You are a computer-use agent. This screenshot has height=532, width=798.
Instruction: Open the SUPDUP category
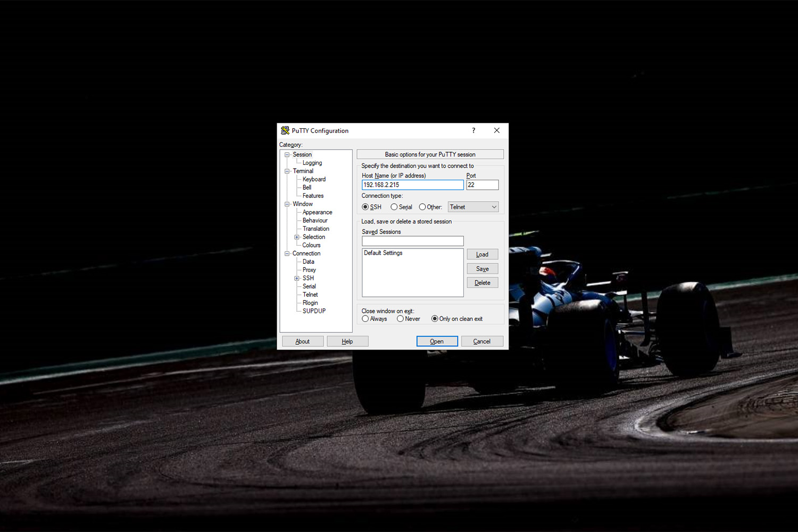click(x=314, y=311)
